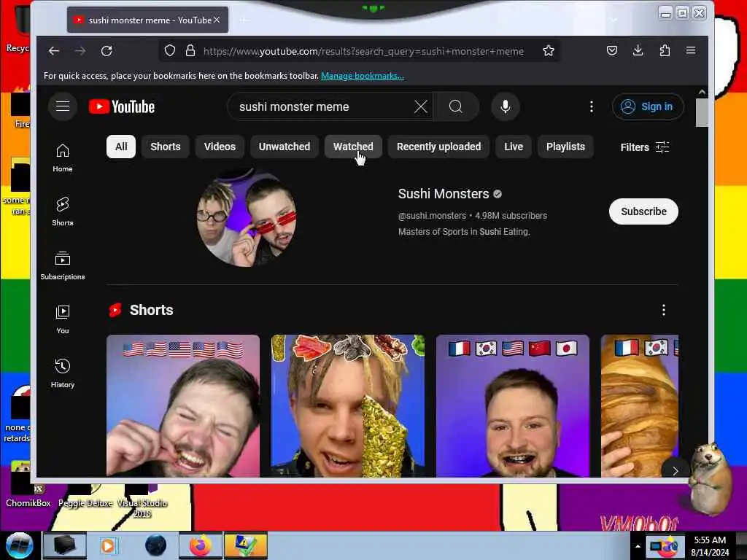Click the Sushi Monsters channel avatar

pyautogui.click(x=247, y=218)
